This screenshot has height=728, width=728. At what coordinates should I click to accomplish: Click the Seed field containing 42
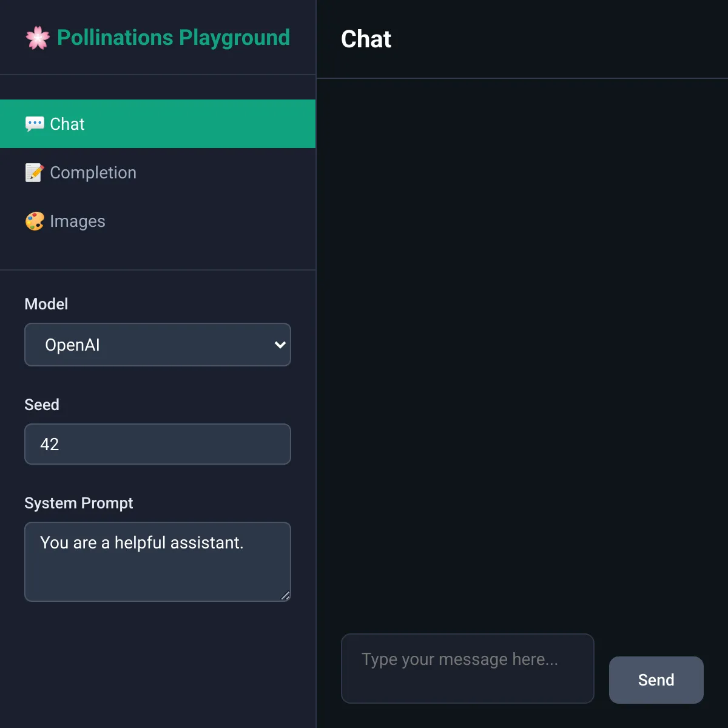pyautogui.click(x=158, y=444)
